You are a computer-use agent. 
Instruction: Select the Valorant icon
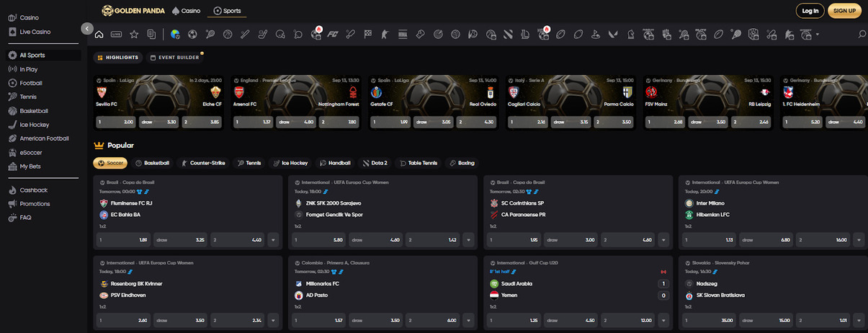pyautogui.click(x=613, y=34)
